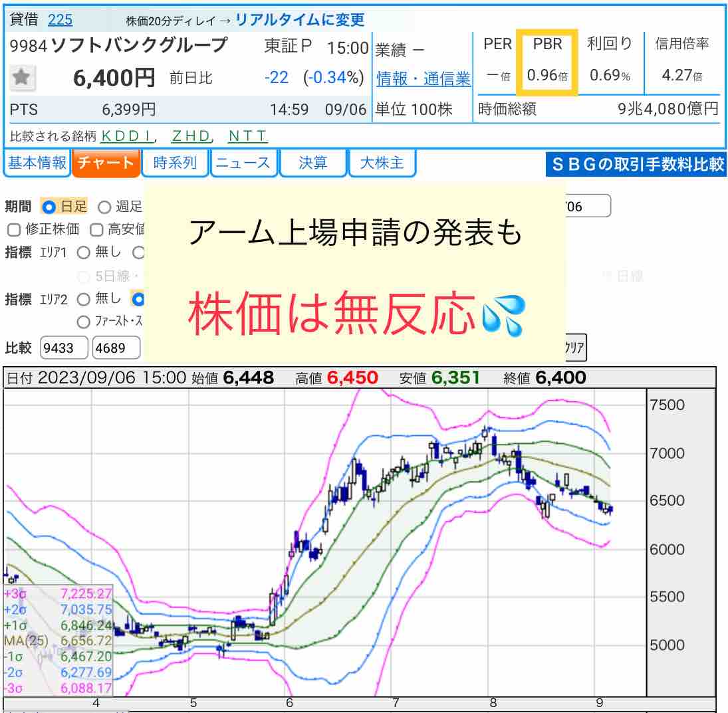Click the 終値 6,400 value
The width and height of the screenshot is (728, 713).
[560, 377]
